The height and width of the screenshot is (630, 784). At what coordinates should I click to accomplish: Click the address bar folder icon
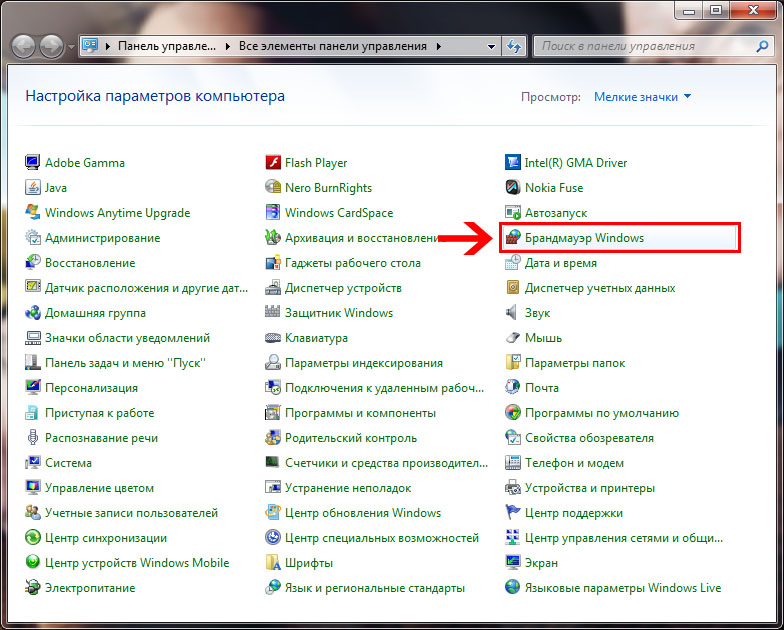click(x=90, y=46)
